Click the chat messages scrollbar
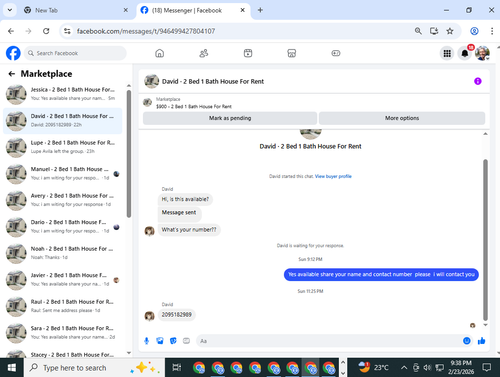Screen dimensions: 500x377 coord(485,240)
